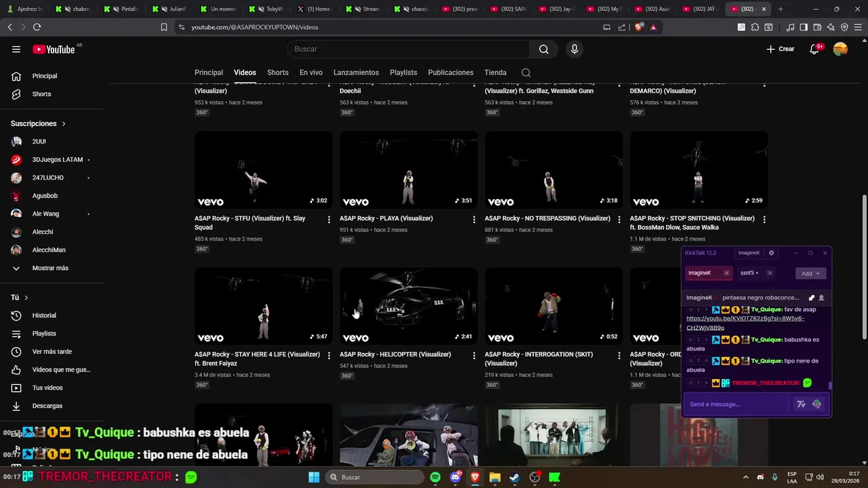Open options for HELICOPTER (Visualizer) video
868x488 pixels.
[x=474, y=356]
